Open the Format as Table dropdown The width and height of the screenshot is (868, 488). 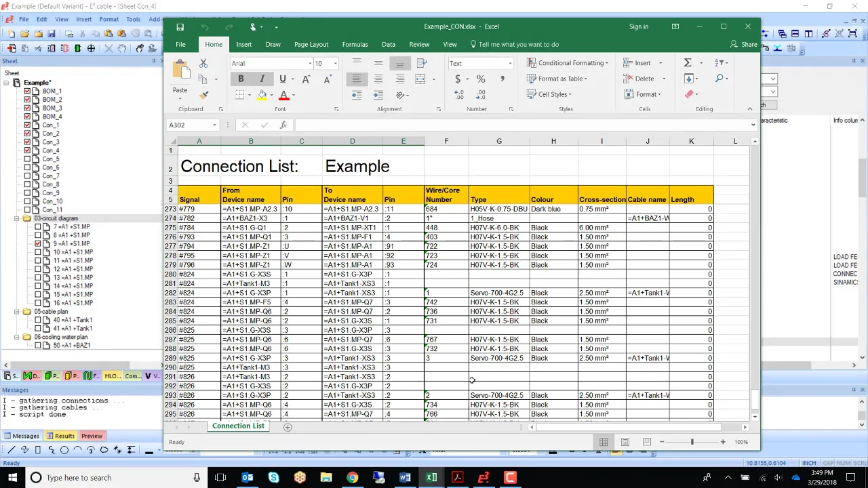pyautogui.click(x=557, y=79)
